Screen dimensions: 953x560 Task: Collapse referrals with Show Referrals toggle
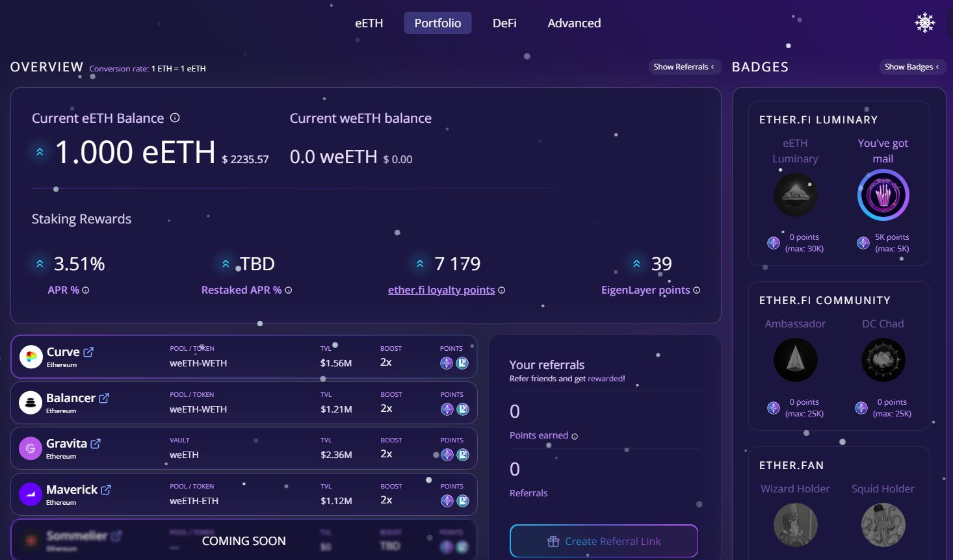pyautogui.click(x=685, y=67)
